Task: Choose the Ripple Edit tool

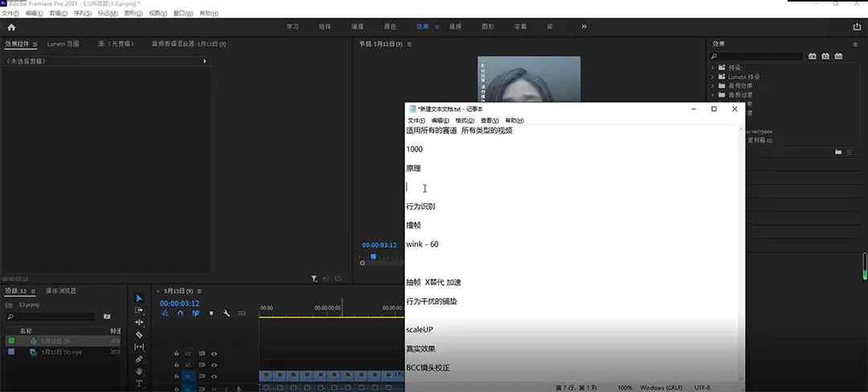Action: pyautogui.click(x=139, y=322)
